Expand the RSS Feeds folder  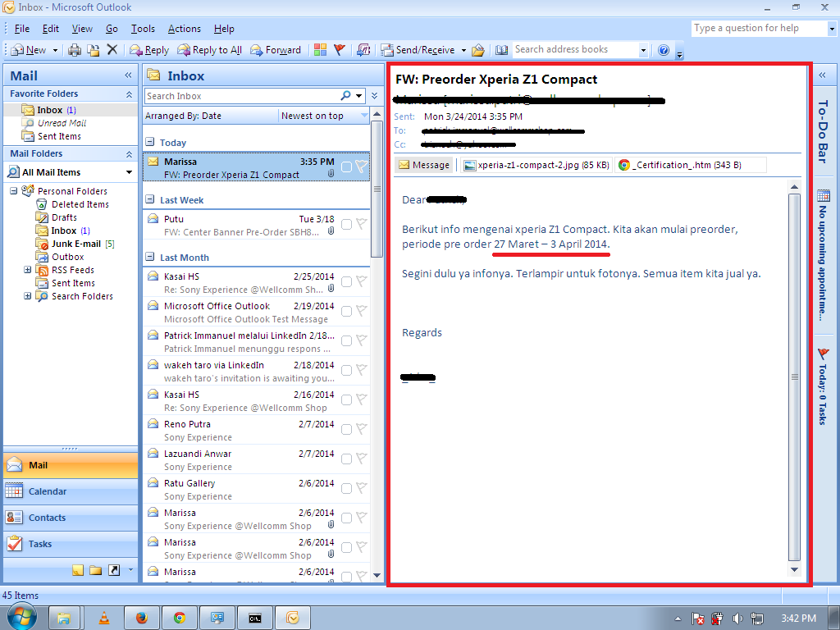[x=28, y=270]
